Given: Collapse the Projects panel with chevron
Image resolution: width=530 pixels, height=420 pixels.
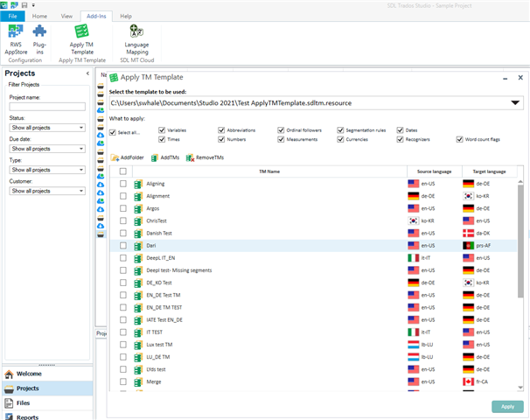Looking at the screenshot, I should click(87, 73).
